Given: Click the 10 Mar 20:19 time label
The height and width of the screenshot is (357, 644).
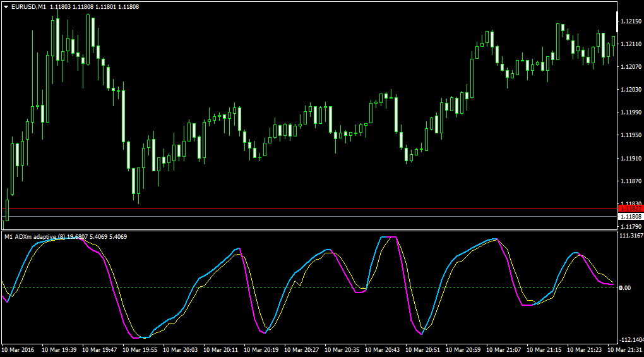Looking at the screenshot, I should 261,350.
